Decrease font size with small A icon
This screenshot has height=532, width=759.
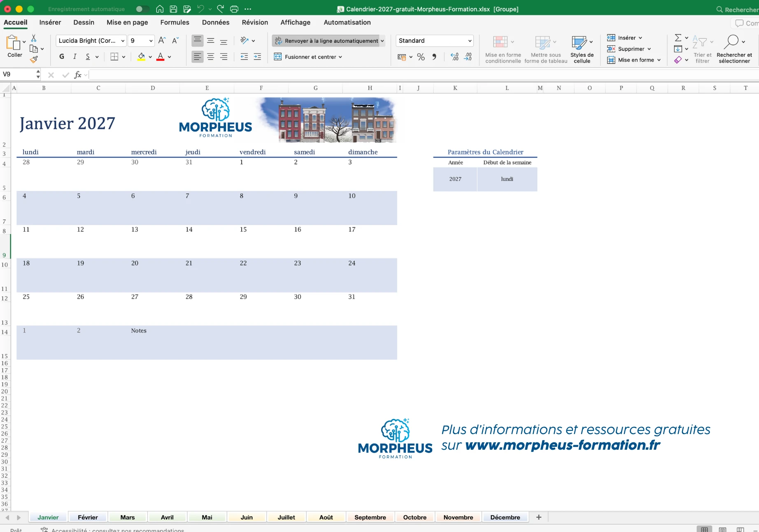175,40
